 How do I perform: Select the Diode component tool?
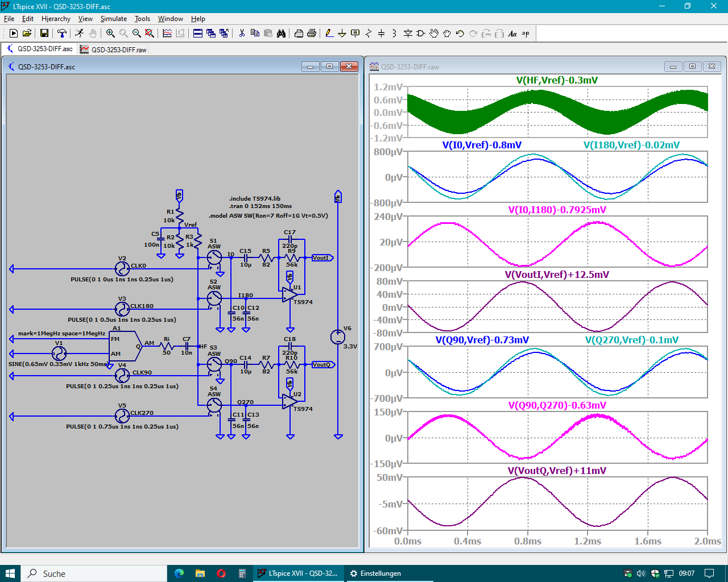pyautogui.click(x=408, y=34)
